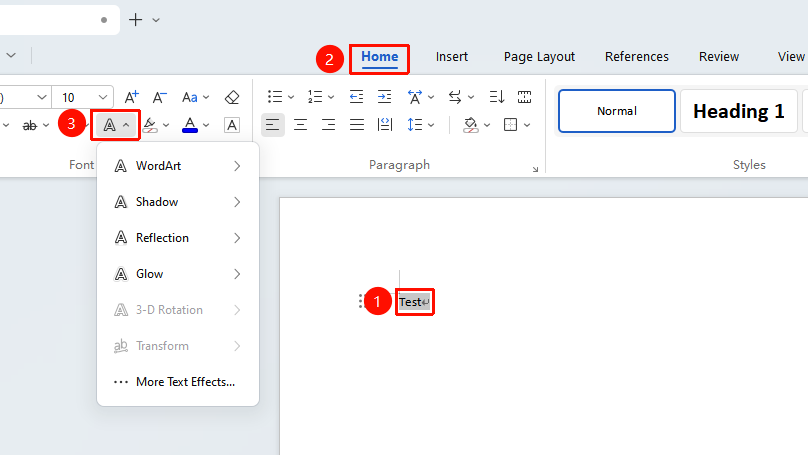Apply font color with the underlined A
The width and height of the screenshot is (808, 455).
(190, 125)
